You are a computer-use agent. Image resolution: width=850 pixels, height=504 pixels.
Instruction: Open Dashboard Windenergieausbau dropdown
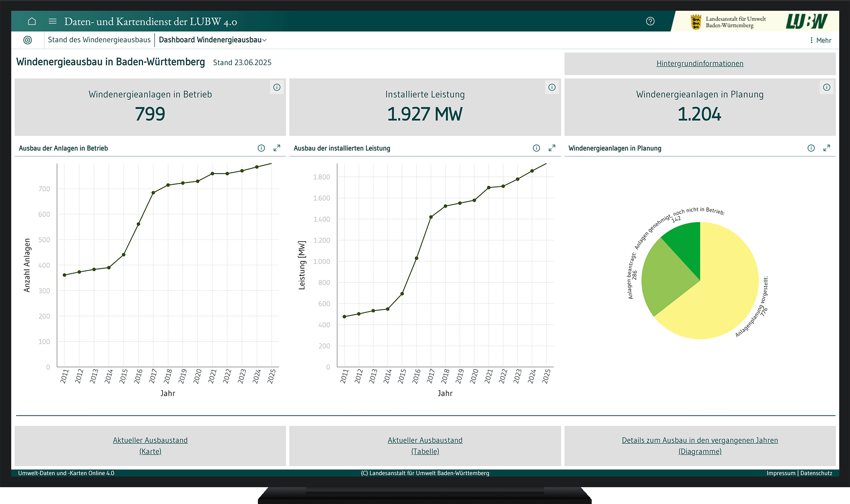tap(213, 40)
